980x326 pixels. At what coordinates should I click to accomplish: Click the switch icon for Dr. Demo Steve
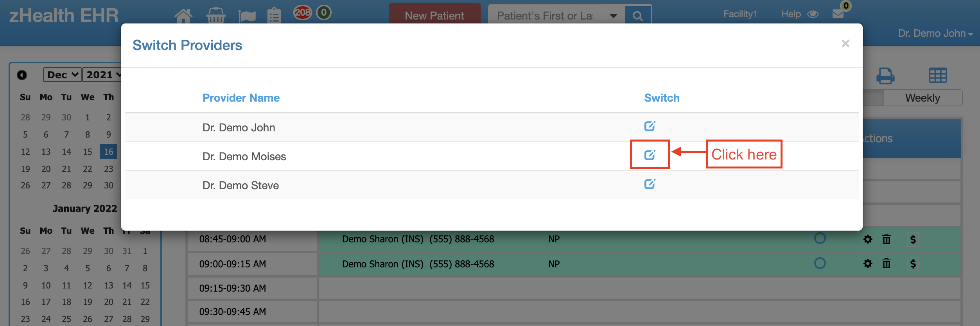tap(650, 184)
